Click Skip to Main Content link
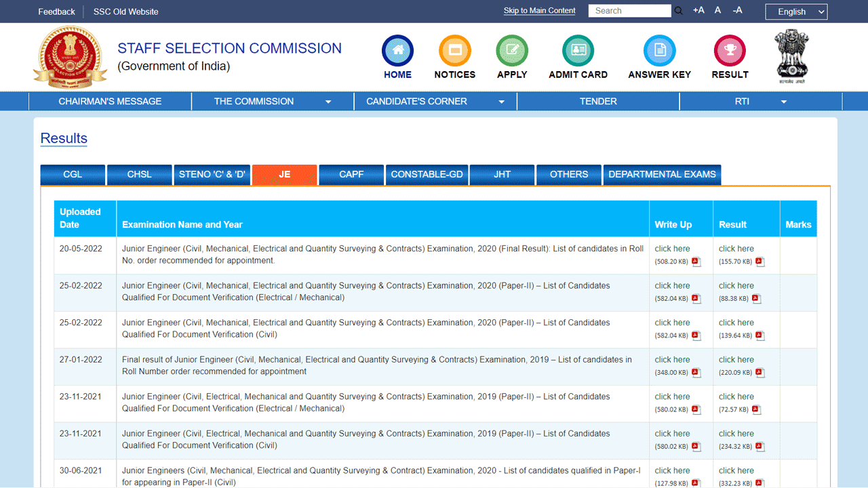 click(539, 11)
